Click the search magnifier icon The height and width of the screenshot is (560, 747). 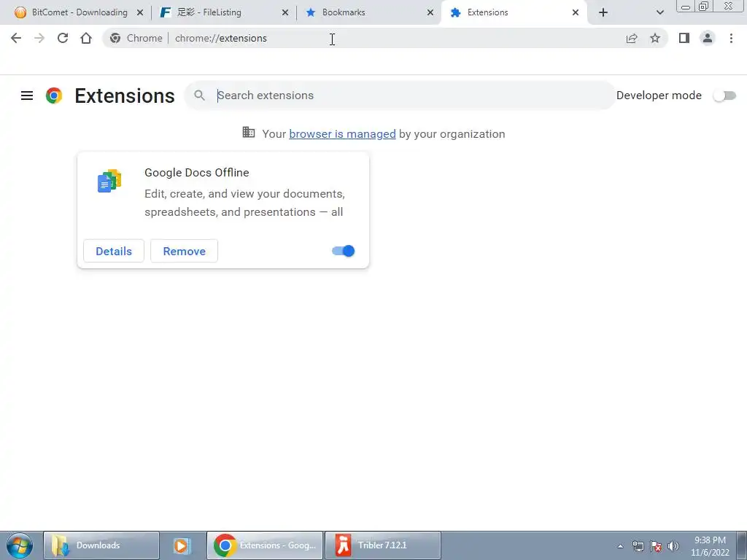[200, 96]
